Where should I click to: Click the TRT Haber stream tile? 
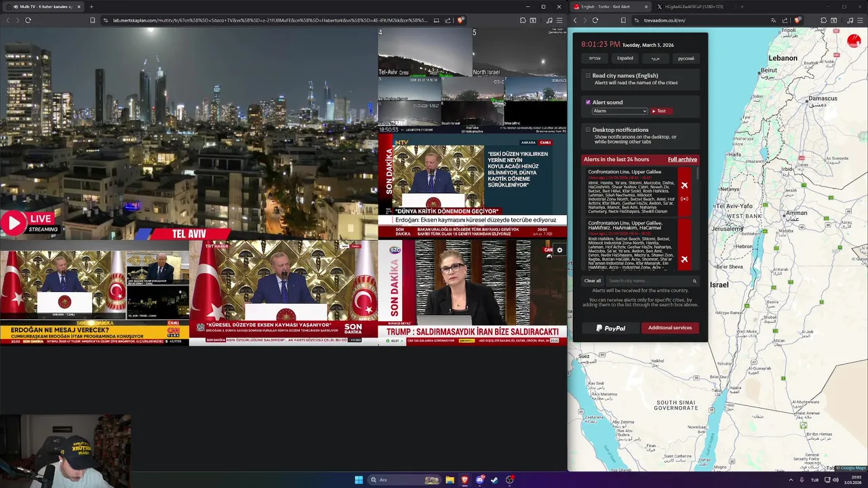point(283,293)
